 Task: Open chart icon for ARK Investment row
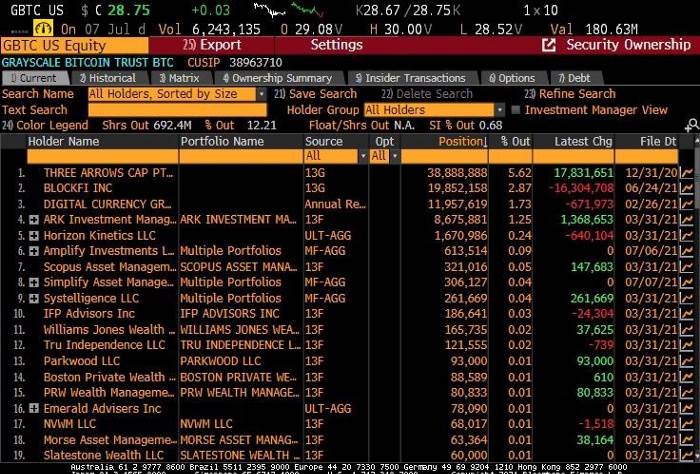(686, 220)
